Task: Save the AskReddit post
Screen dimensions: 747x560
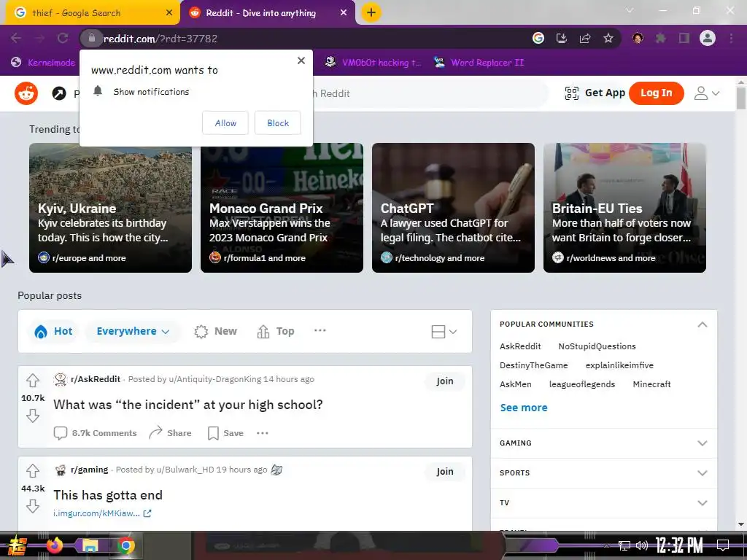Action: [226, 433]
